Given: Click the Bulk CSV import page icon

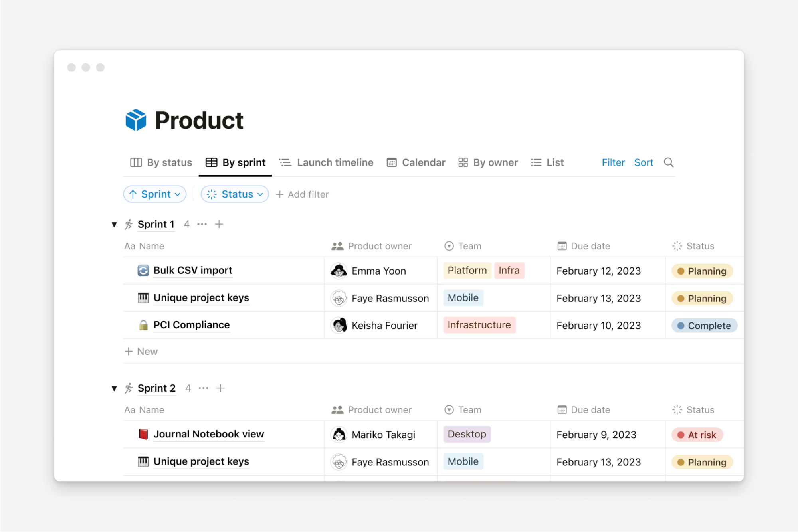Looking at the screenshot, I should tap(143, 271).
